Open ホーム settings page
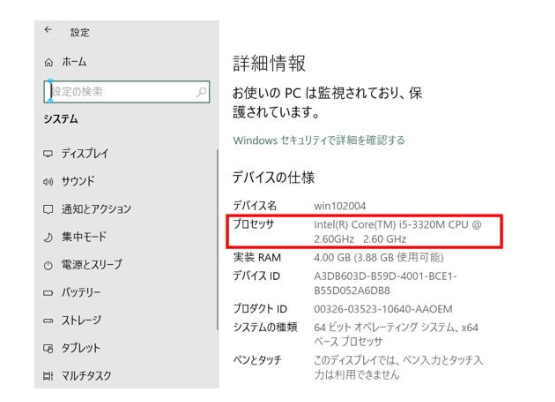Image resolution: width=555 pixels, height=402 pixels. point(74,62)
